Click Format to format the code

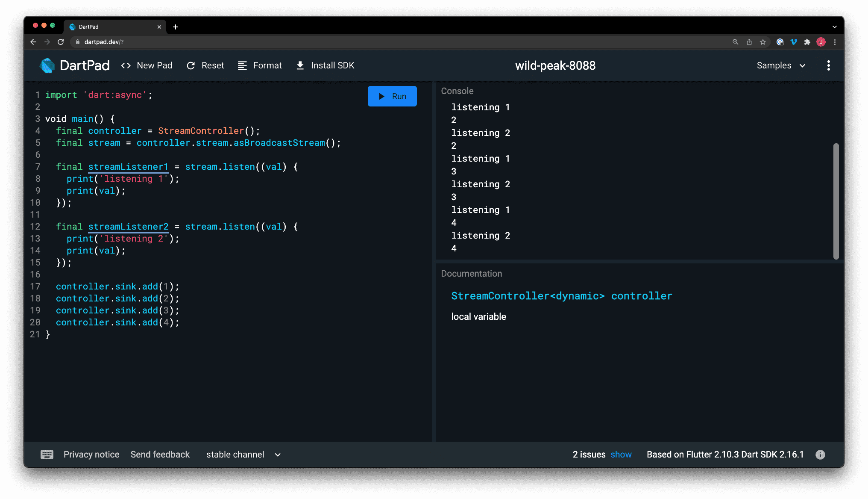point(260,65)
